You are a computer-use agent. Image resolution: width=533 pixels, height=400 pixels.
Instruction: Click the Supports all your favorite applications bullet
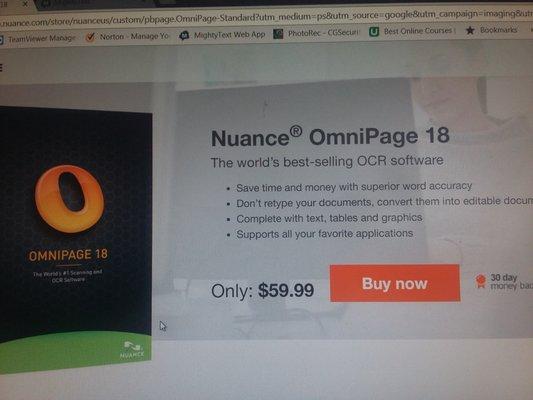(325, 234)
